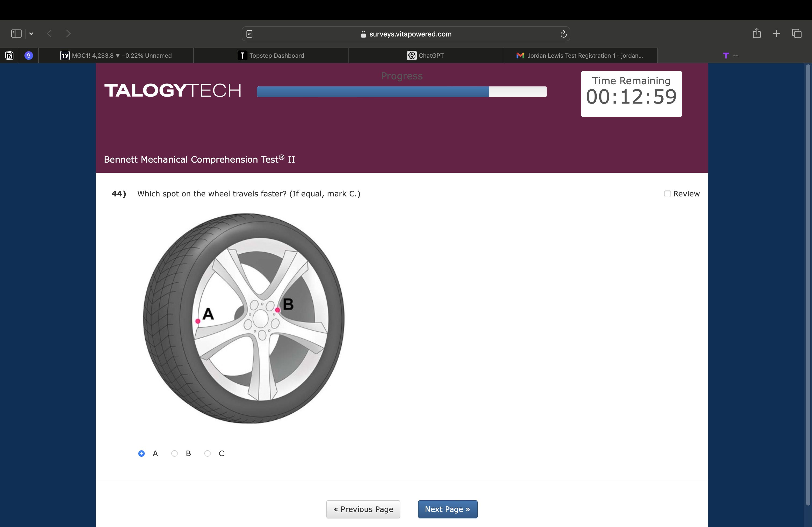Click the reader view icon in address bar
Image resolution: width=812 pixels, height=527 pixels.
249,34
